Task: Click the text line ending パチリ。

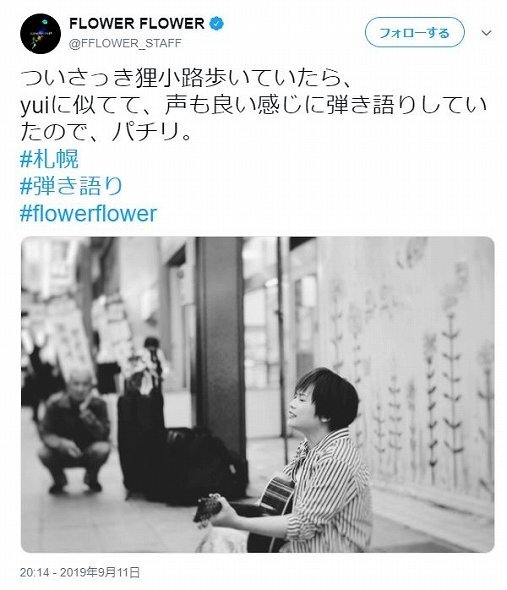Action: point(106,132)
